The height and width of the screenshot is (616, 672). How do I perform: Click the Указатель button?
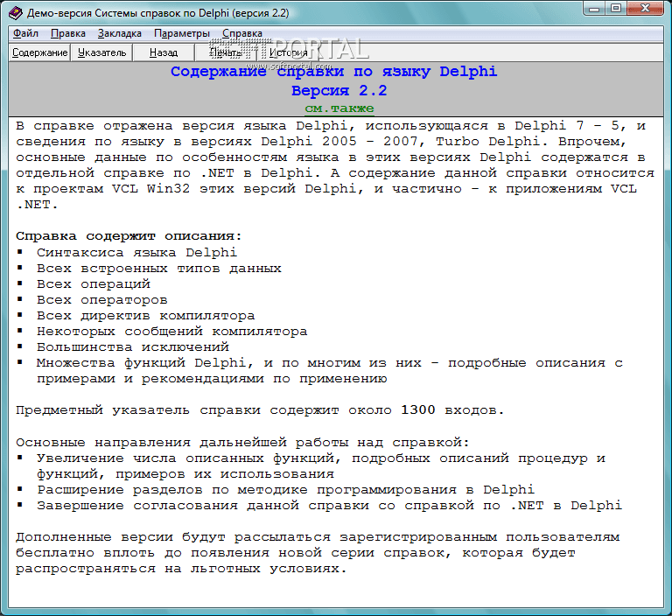coord(102,52)
